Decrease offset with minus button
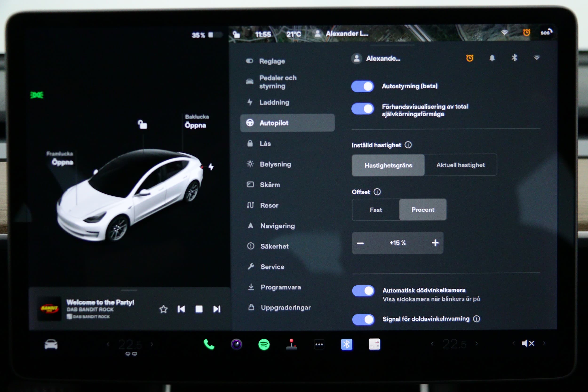This screenshot has height=392, width=588. pyautogui.click(x=360, y=243)
